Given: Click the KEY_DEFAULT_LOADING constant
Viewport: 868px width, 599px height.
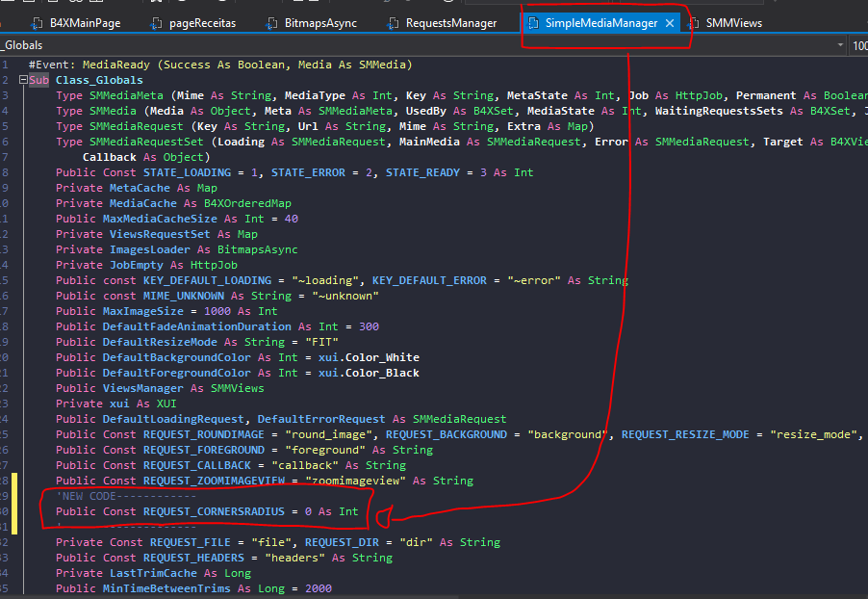Looking at the screenshot, I should point(207,280).
